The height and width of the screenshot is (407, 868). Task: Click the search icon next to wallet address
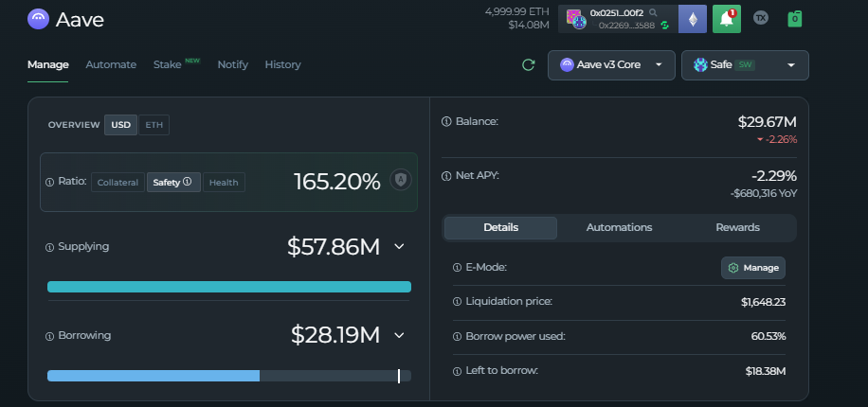point(653,12)
